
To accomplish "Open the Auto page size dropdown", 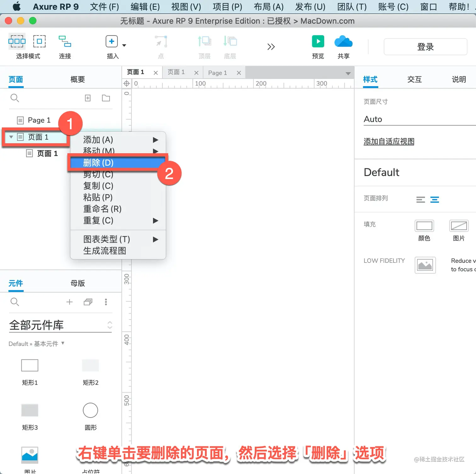I will (420, 119).
